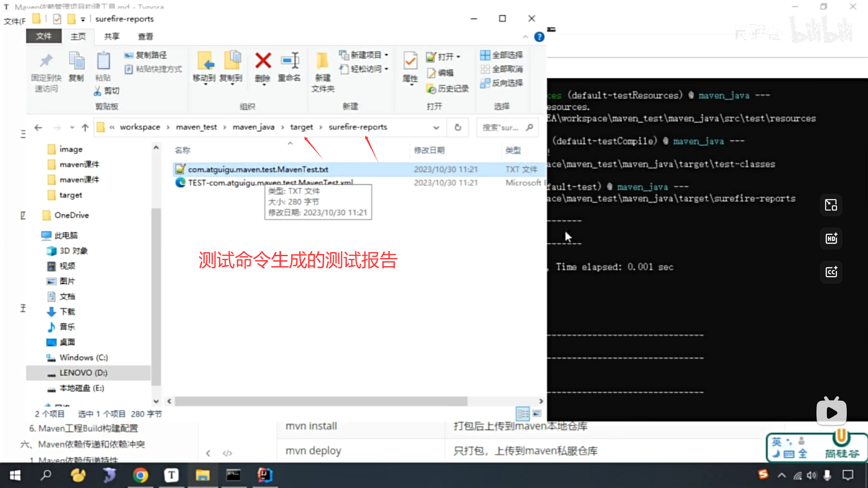The width and height of the screenshot is (868, 488).
Task: Click the blue Help question mark icon
Action: (539, 37)
